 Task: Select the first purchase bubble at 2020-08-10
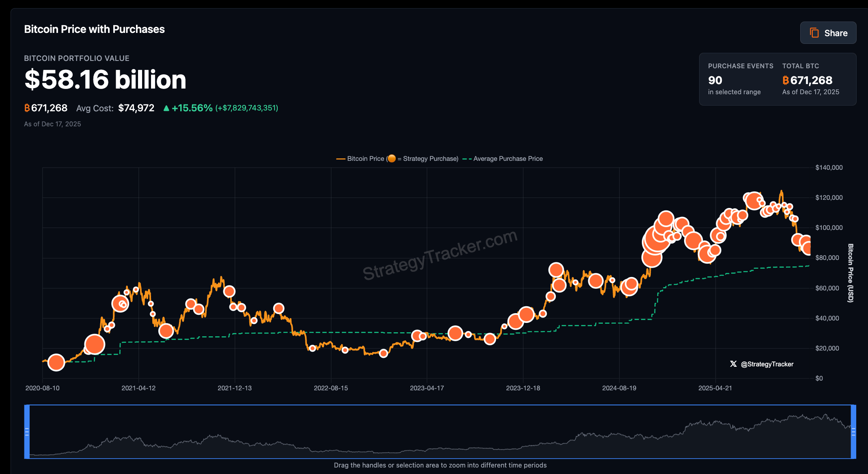(56, 362)
